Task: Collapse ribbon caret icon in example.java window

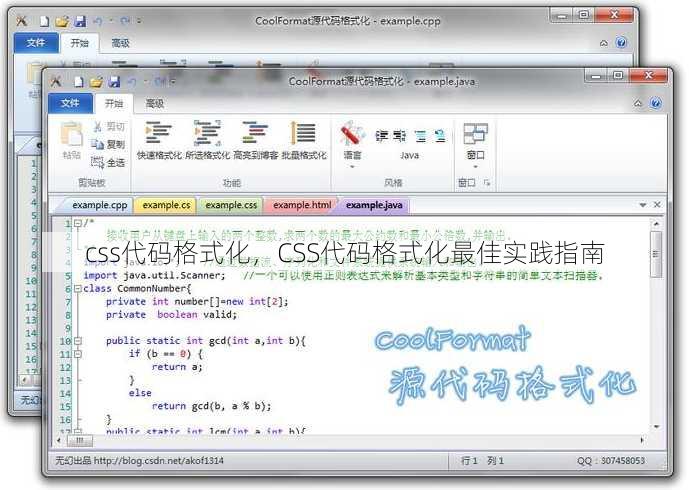Action: point(638,104)
